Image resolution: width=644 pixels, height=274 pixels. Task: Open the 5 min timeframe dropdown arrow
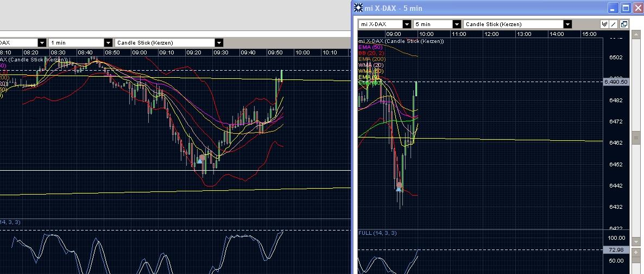tap(457, 24)
